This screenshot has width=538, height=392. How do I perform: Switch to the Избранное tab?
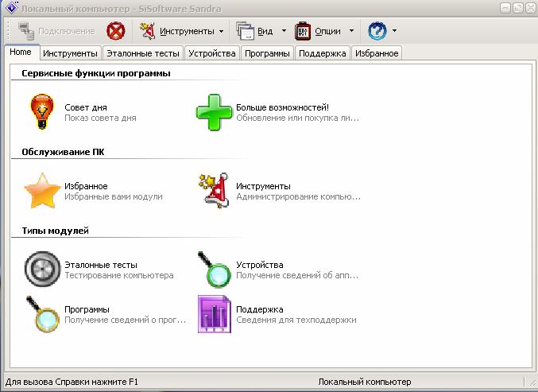377,53
